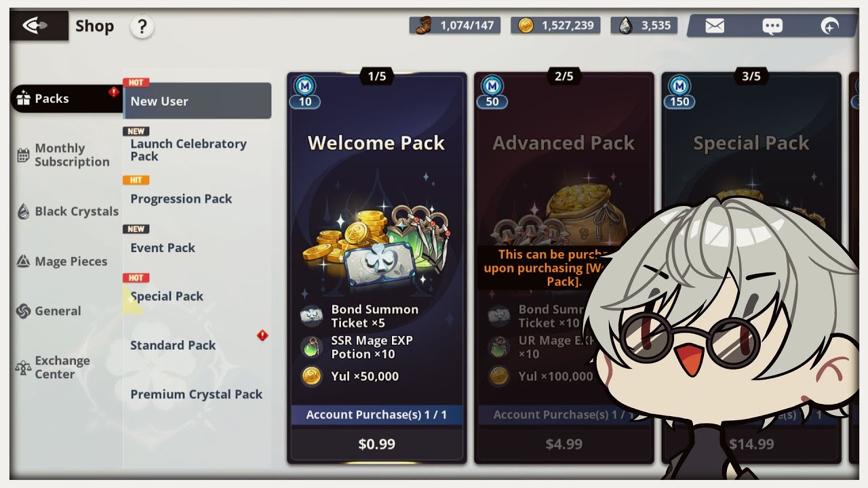The height and width of the screenshot is (488, 868).
Task: Click the boot stamina counter icon
Action: coord(424,26)
